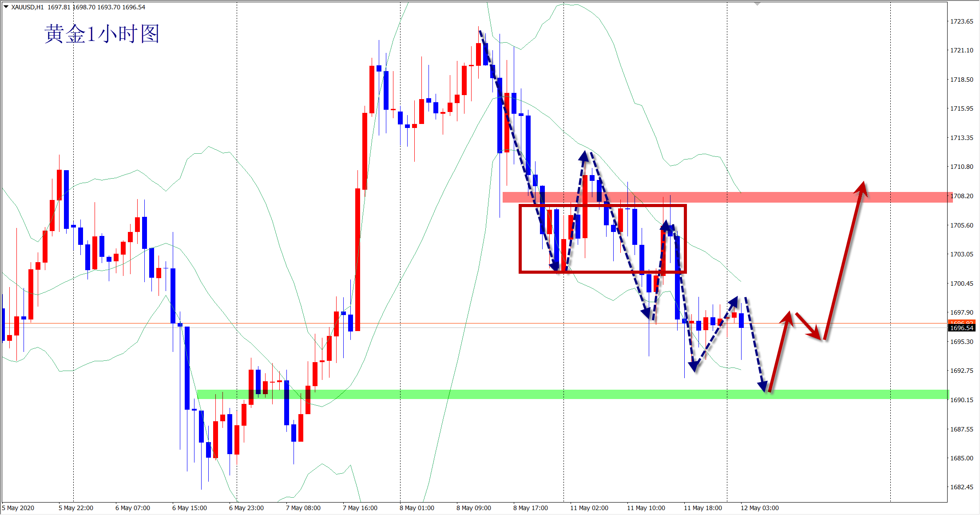Click price scale value 1690.15
Image resolution: width=980 pixels, height=515 pixels.
(961, 400)
